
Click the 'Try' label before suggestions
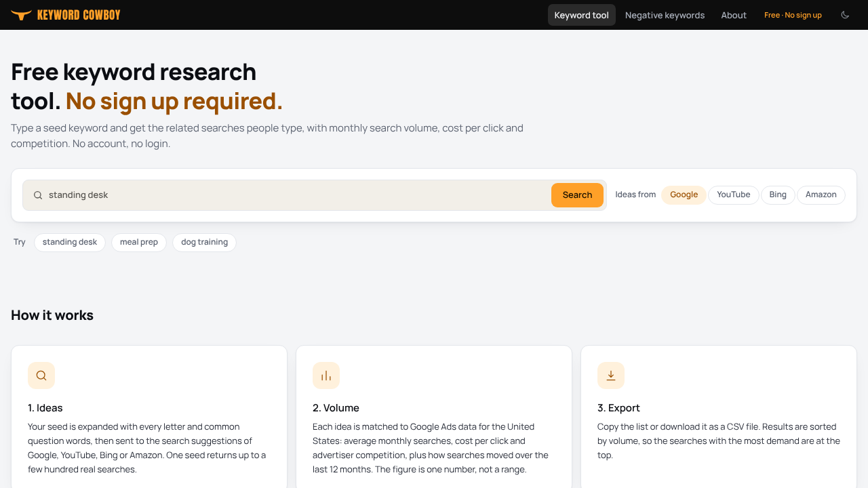pyautogui.click(x=20, y=242)
